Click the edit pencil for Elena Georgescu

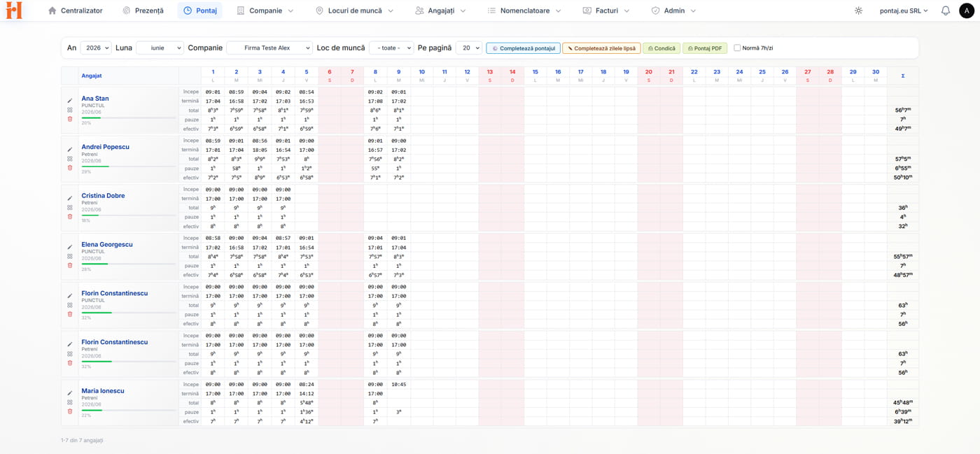[70, 247]
